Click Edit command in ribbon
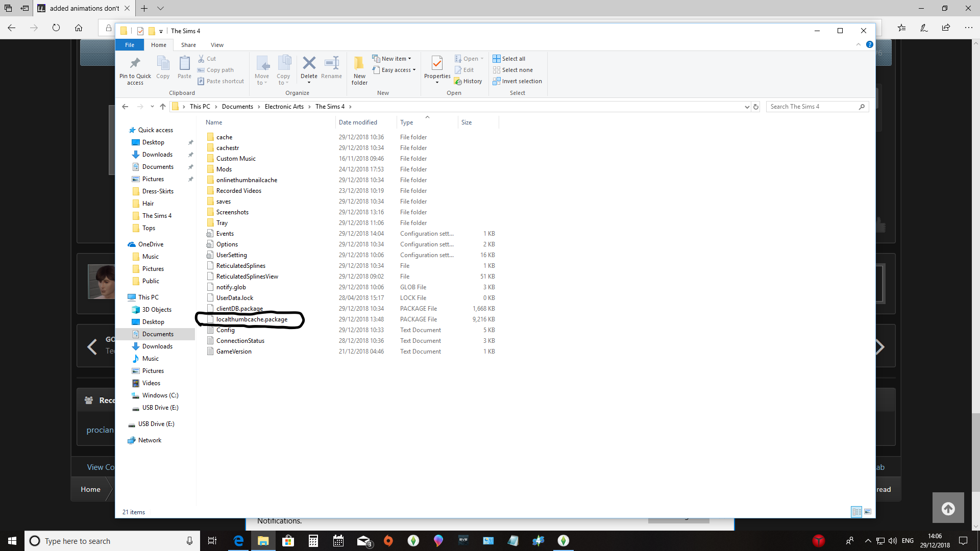Viewport: 980px width, 551px height. (464, 70)
